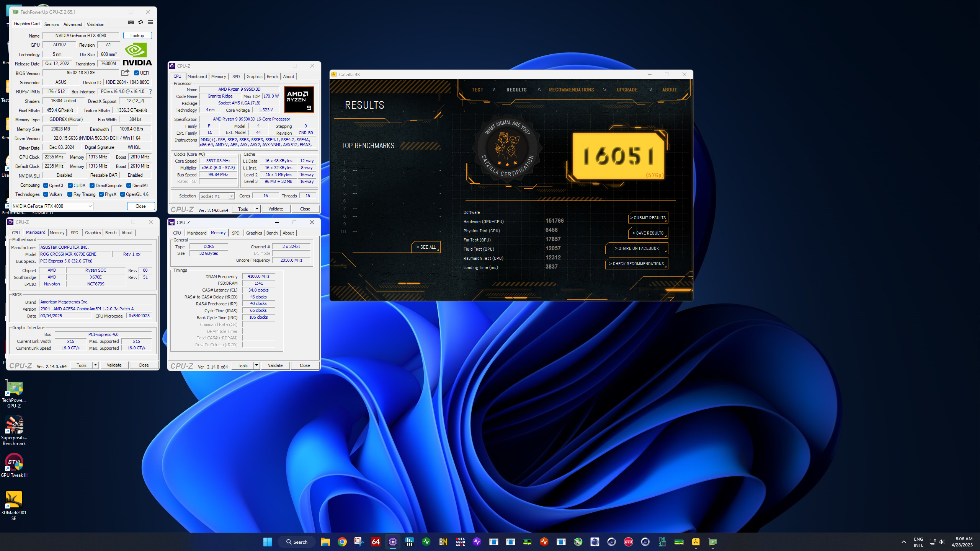Click the DRAM Frequency value 4100.0 MHz
Viewport: 980px width, 551px height.
click(258, 276)
